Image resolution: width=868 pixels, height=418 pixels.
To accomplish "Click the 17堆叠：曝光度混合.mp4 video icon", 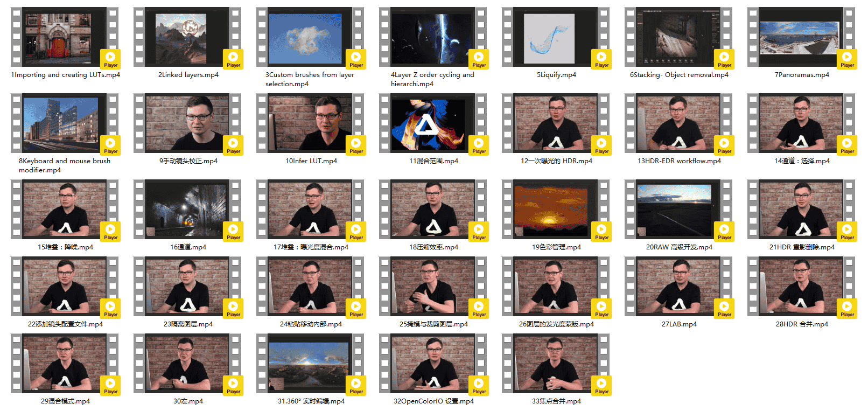I will pos(310,210).
